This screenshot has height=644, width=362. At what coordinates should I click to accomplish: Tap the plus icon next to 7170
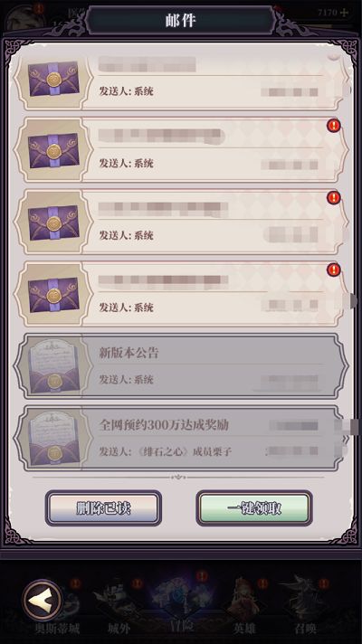point(344,13)
